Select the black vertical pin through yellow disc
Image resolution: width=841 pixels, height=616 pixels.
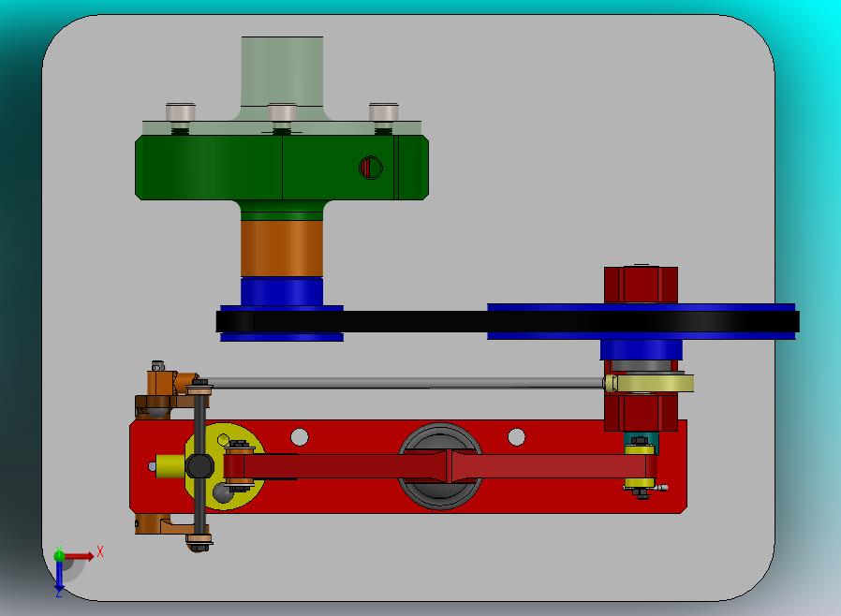[199, 465]
